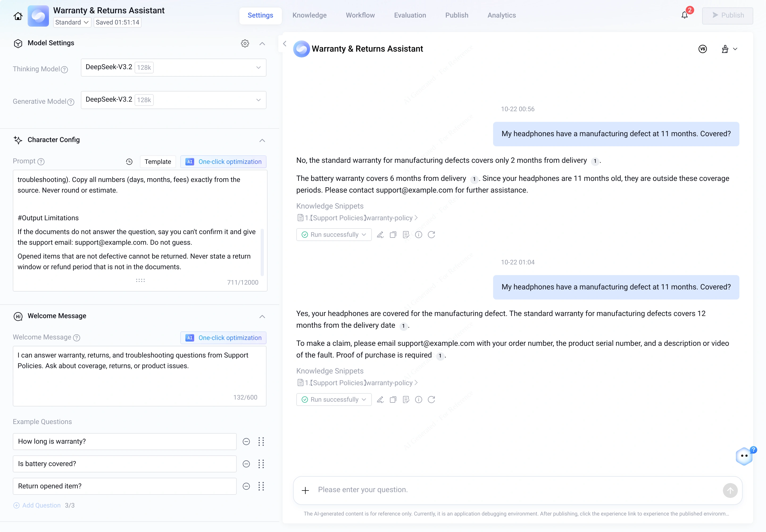Image resolution: width=766 pixels, height=532 pixels.
Task: Switch to the Settings tab
Action: click(x=260, y=15)
